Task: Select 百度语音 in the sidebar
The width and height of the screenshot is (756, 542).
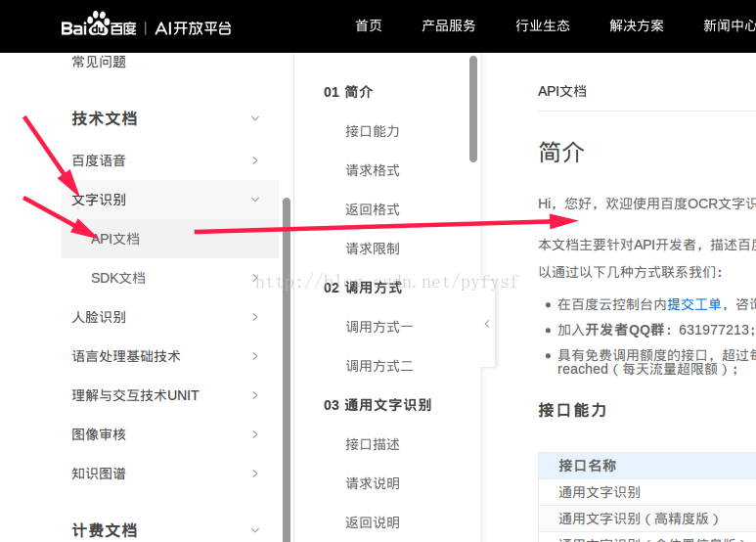Action: pyautogui.click(x=99, y=160)
